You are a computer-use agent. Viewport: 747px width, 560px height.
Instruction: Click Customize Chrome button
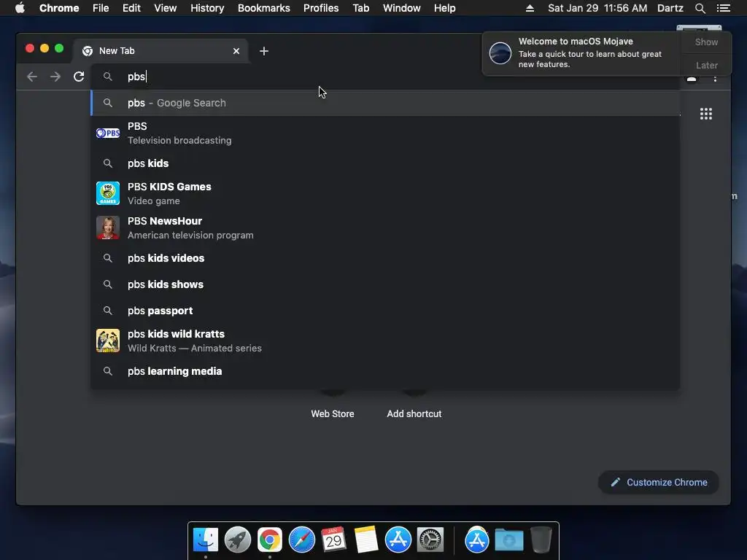pos(659,483)
